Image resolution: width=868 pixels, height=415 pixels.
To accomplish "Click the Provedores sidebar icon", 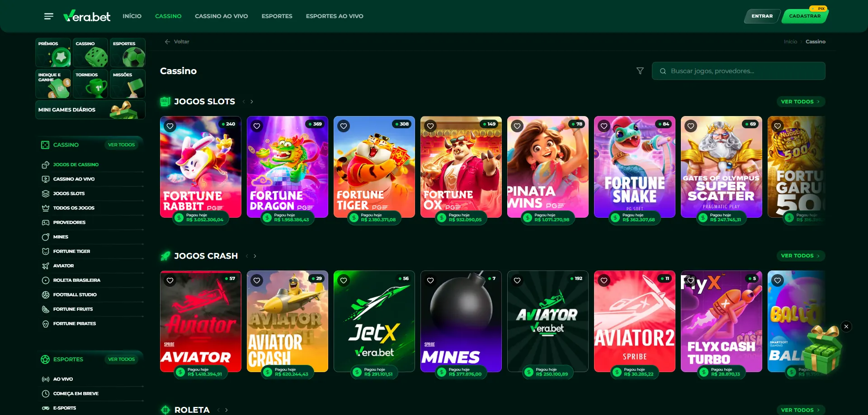I will [45, 223].
